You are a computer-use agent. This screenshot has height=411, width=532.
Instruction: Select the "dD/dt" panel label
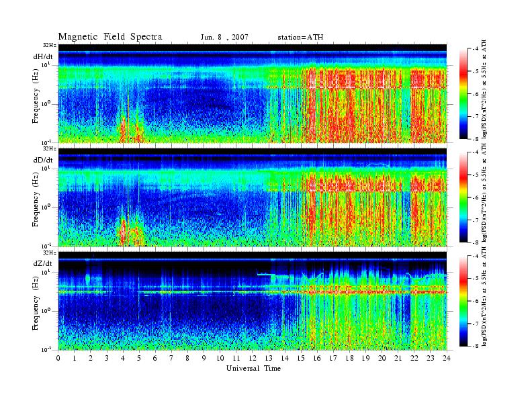click(43, 160)
